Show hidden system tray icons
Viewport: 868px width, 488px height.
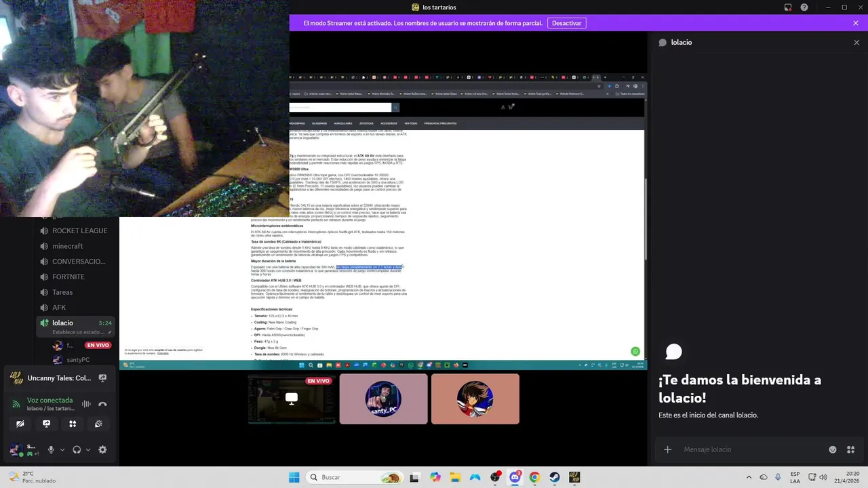(x=749, y=477)
